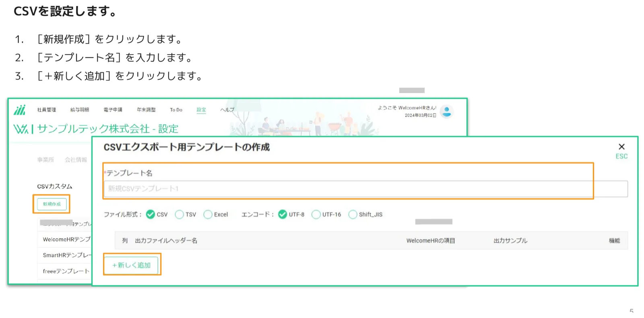This screenshot has width=644, height=318.
Task: Click the テンプレート名 input field
Action: click(366, 189)
